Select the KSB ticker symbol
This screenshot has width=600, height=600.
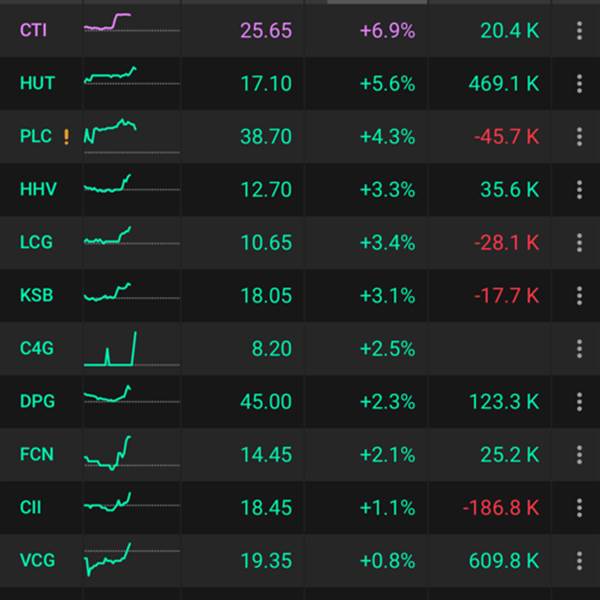pos(37,295)
